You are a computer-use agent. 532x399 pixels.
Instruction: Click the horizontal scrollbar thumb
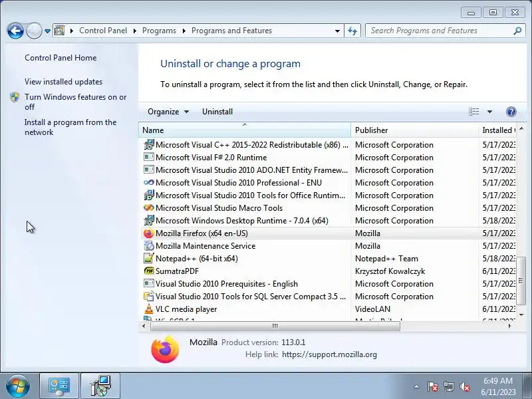coord(275,326)
